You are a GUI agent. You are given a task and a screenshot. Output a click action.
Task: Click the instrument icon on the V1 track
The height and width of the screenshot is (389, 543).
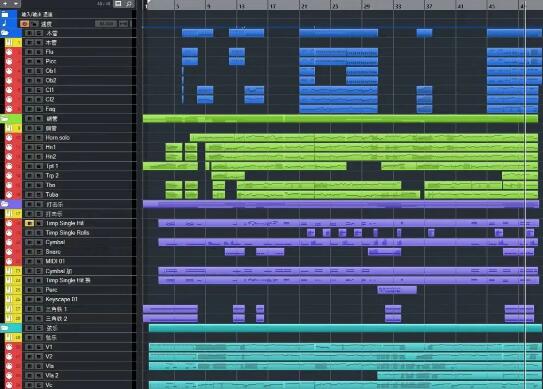point(9,347)
